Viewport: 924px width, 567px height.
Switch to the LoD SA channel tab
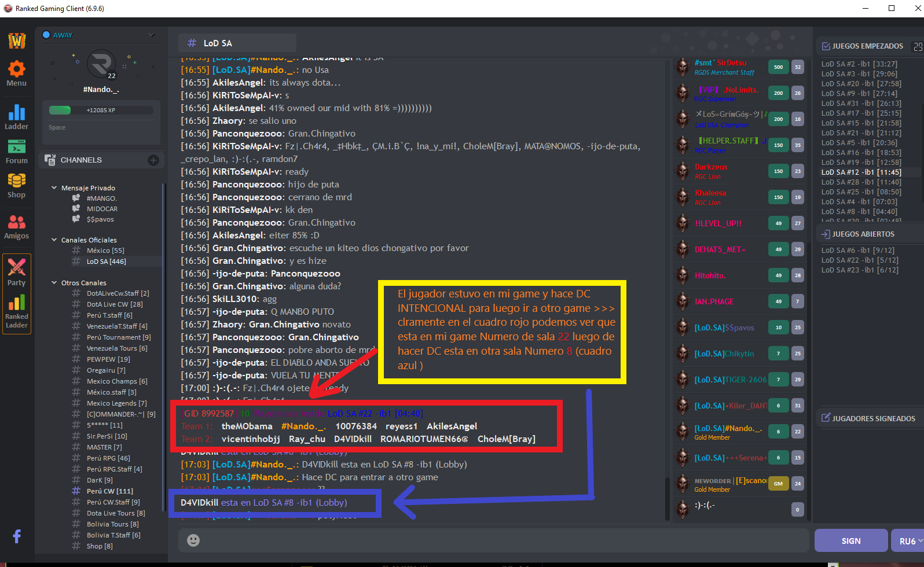tap(237, 43)
